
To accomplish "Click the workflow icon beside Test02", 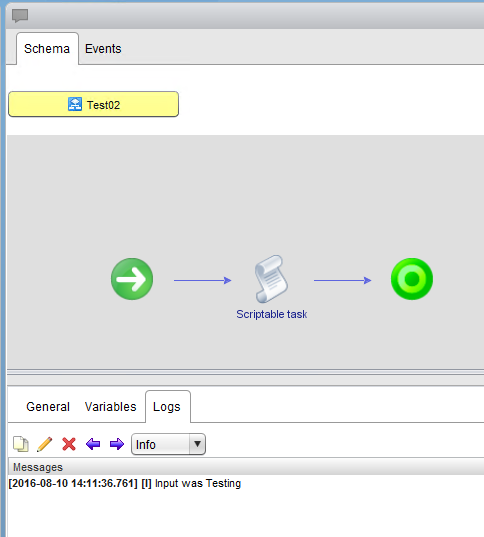I will pos(75,104).
